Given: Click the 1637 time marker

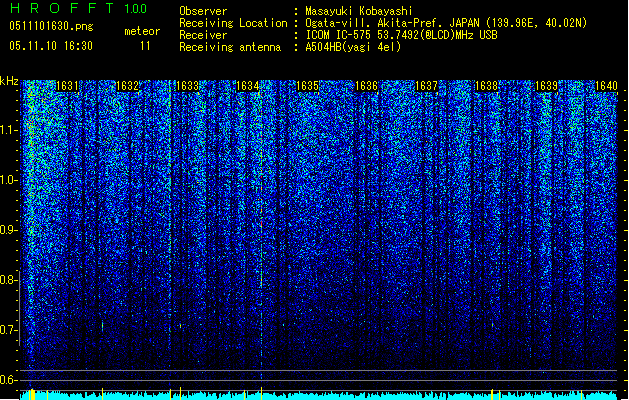Looking at the screenshot, I should [426, 86].
